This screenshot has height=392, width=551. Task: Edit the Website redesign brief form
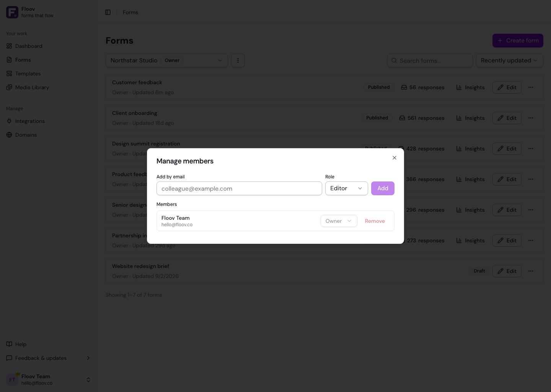(x=507, y=271)
